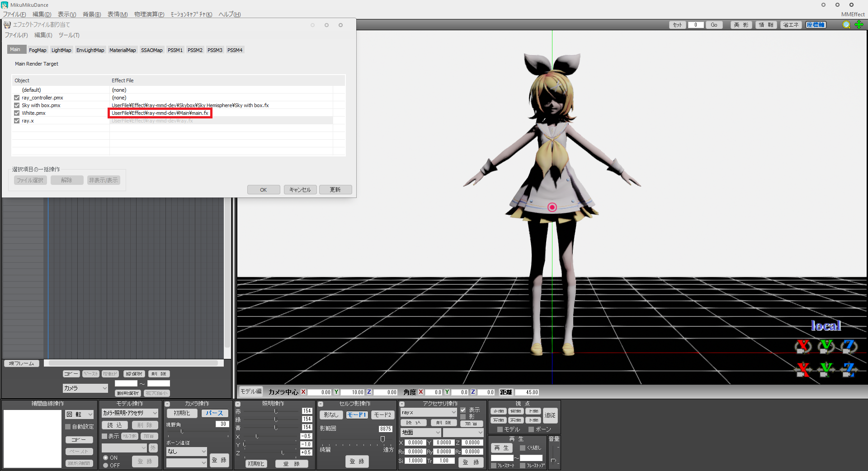Image resolution: width=868 pixels, height=471 pixels.
Task: Click the 再生 play button
Action: pyautogui.click(x=501, y=448)
